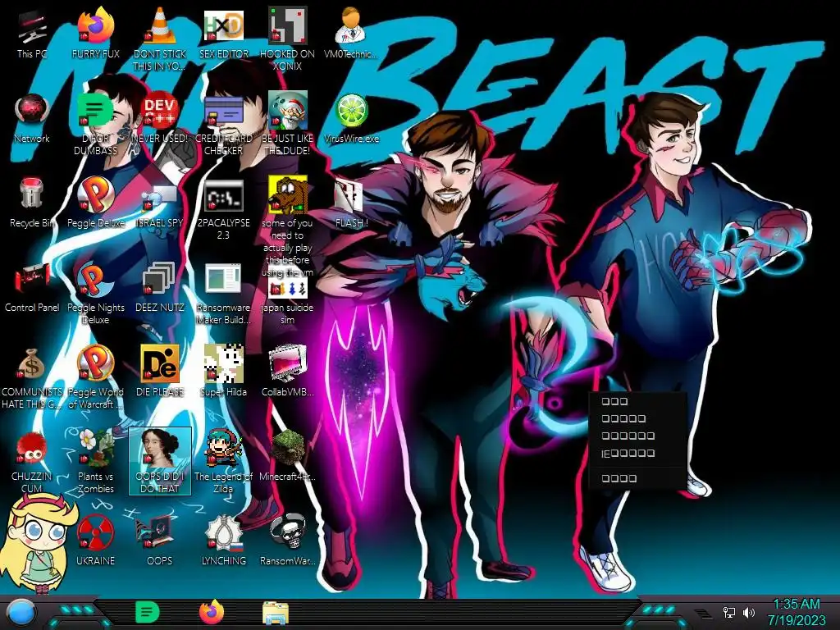Choose the first context menu entry
The height and width of the screenshot is (630, 840).
coord(637,401)
